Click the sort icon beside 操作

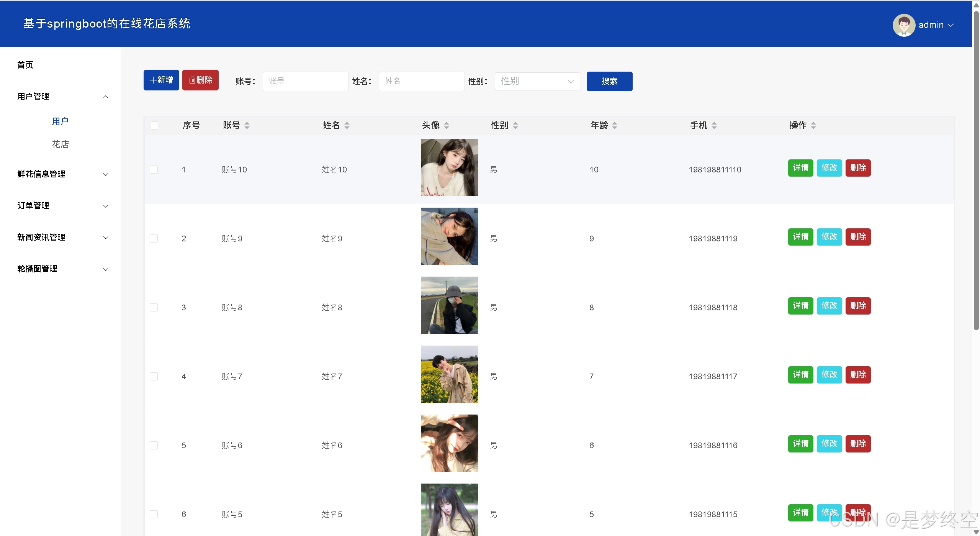coord(813,125)
